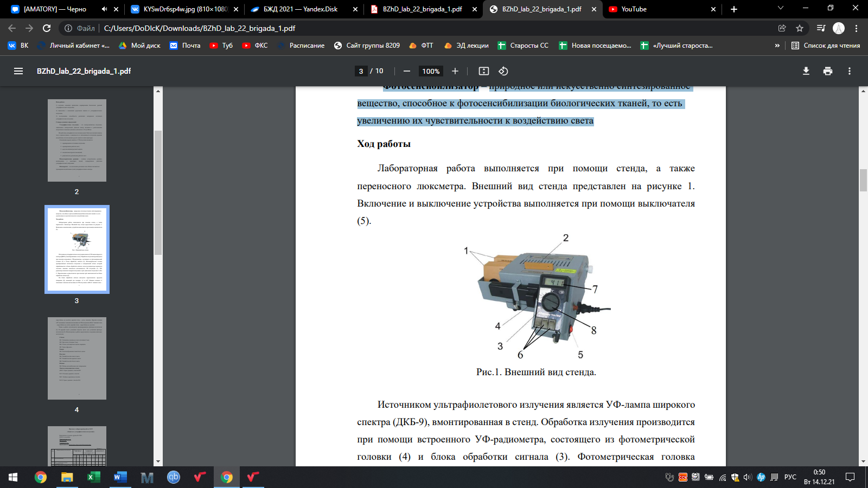Switch to the YouTube tab
The image size is (868, 488).
(661, 9)
